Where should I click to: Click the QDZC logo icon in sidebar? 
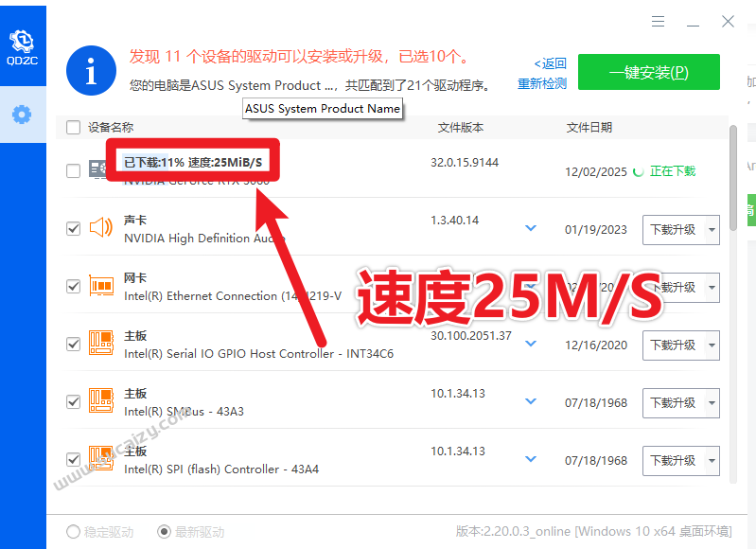tap(22, 43)
